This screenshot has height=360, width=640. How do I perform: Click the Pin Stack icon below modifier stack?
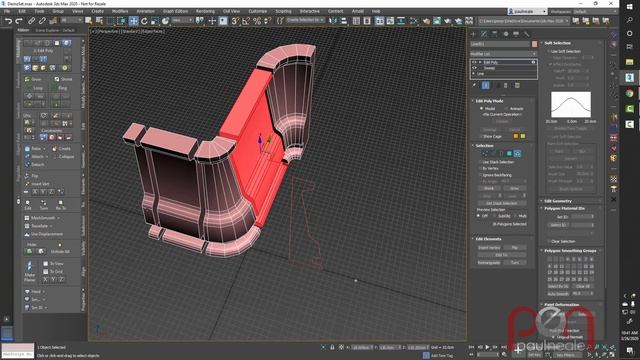pos(474,85)
